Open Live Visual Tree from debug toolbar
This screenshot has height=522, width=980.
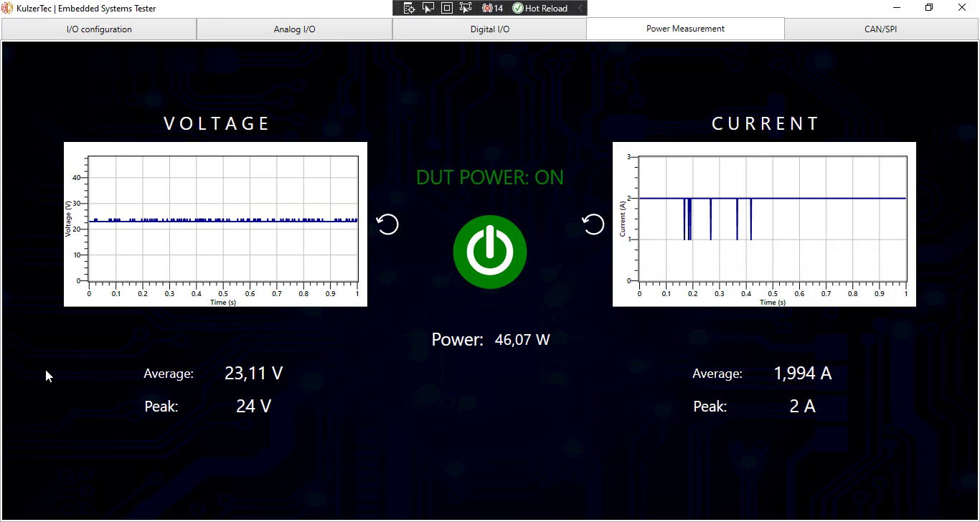click(410, 8)
